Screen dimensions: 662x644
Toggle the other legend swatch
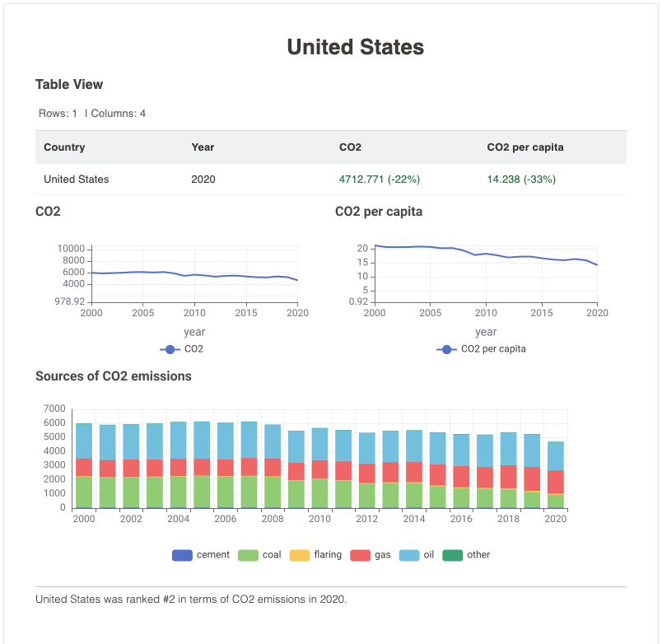[452, 555]
